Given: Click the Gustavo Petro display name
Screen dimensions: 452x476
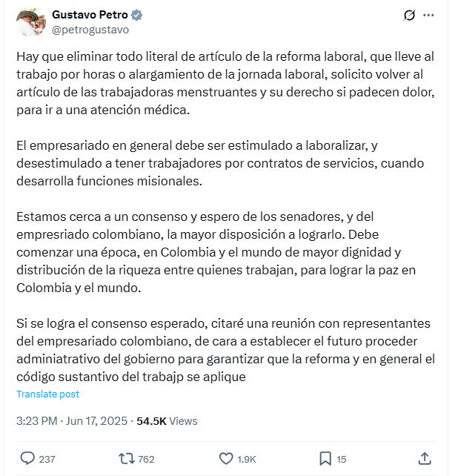Looking at the screenshot, I should point(90,15).
